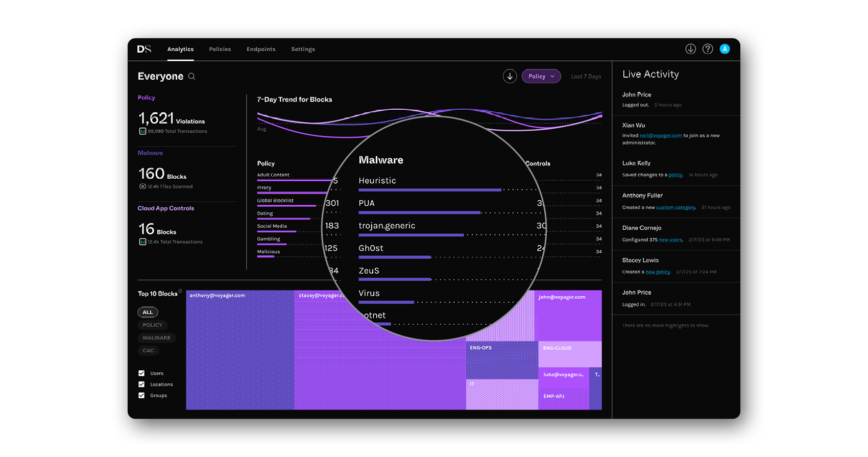This screenshot has width=868, height=457.
Task: Switch to the Policies tab
Action: pos(220,50)
